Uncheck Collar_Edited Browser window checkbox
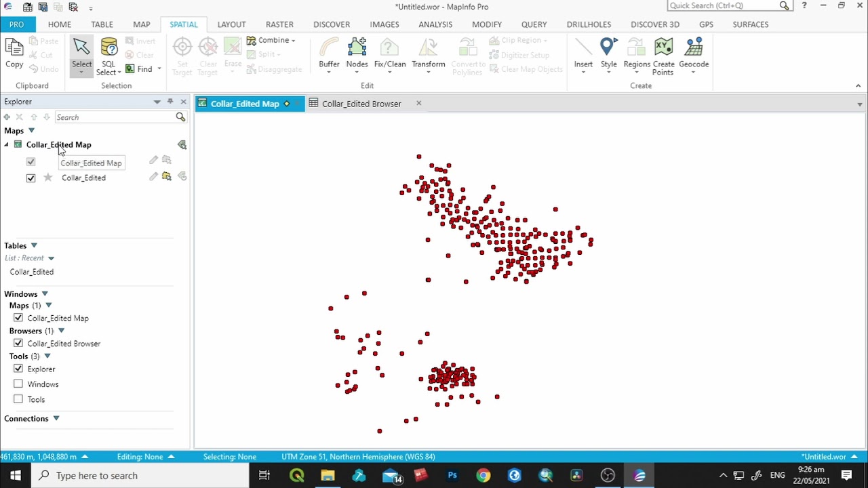This screenshot has width=868, height=488. point(18,344)
